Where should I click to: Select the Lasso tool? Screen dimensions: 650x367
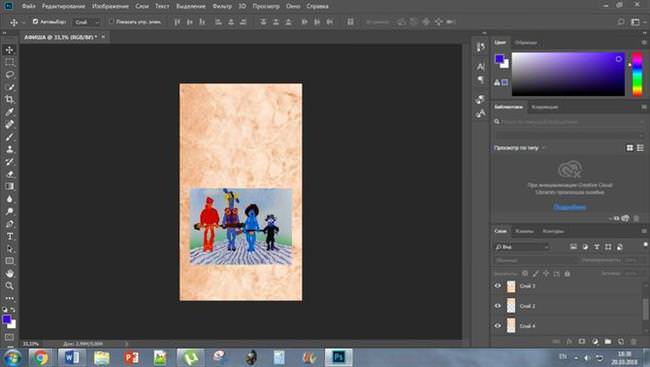pos(9,75)
